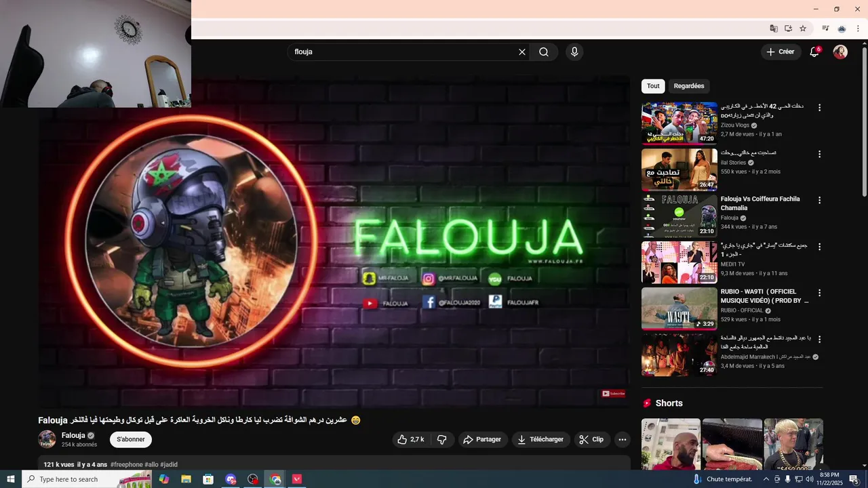
Task: Create a clip with the Clip button
Action: coord(591,440)
